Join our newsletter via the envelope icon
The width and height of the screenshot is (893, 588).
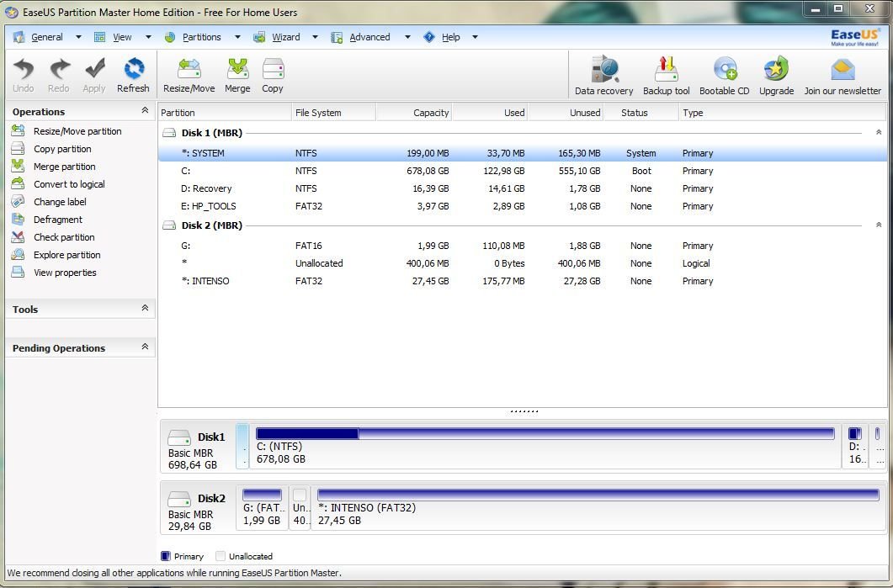[x=843, y=70]
